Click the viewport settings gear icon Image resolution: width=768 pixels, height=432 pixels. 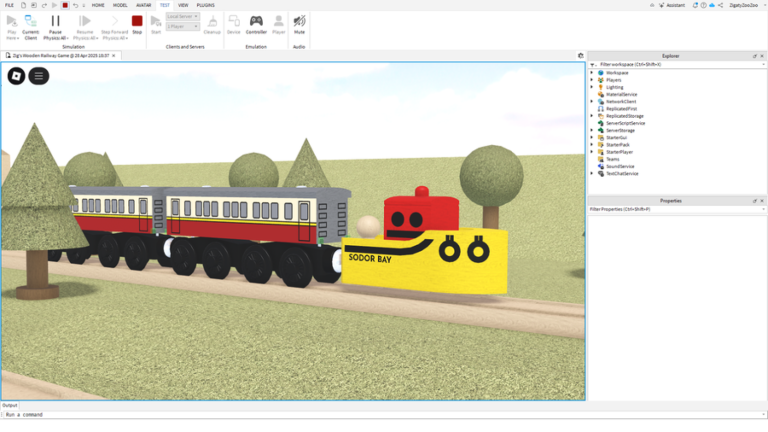(581, 56)
